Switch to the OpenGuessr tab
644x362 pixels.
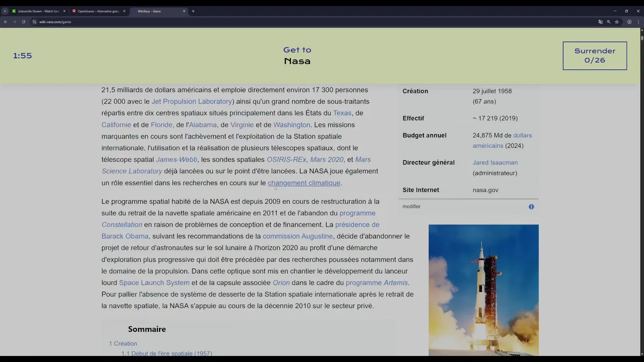pos(98,11)
